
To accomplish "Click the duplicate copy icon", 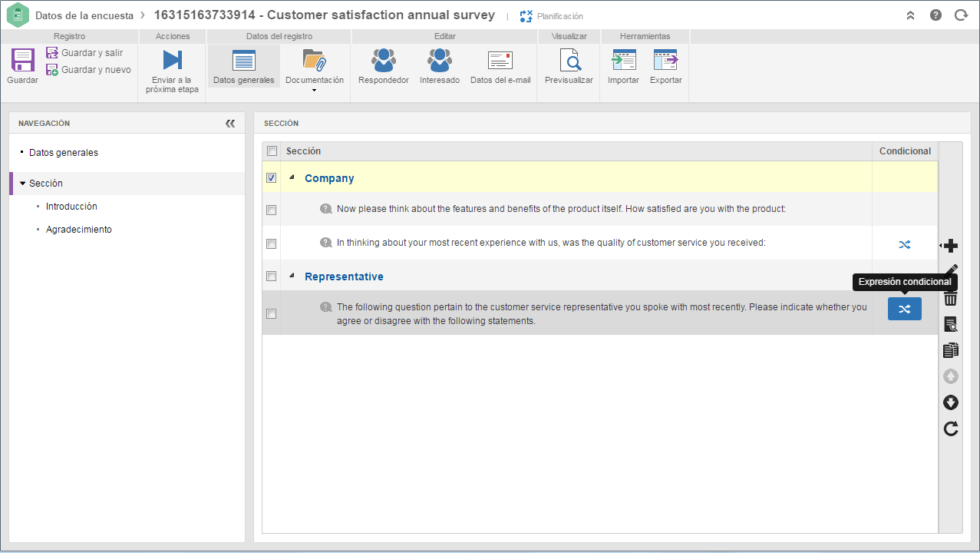I will point(951,350).
